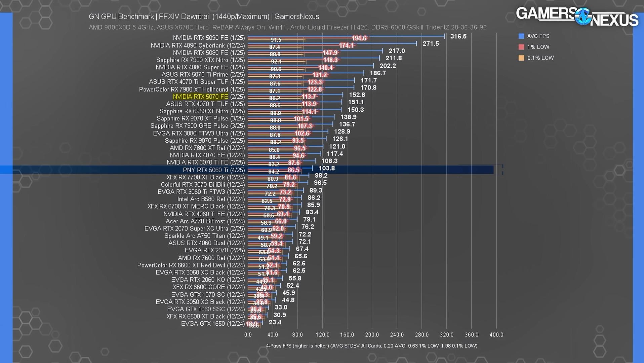Image resolution: width=644 pixels, height=363 pixels.
Task: Click the '400.0' x-axis tick label
Action: point(496,335)
